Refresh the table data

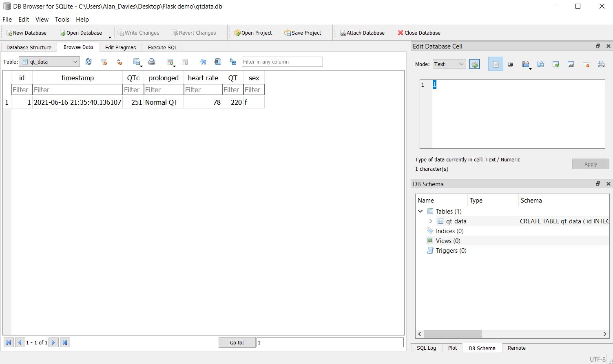tap(89, 62)
